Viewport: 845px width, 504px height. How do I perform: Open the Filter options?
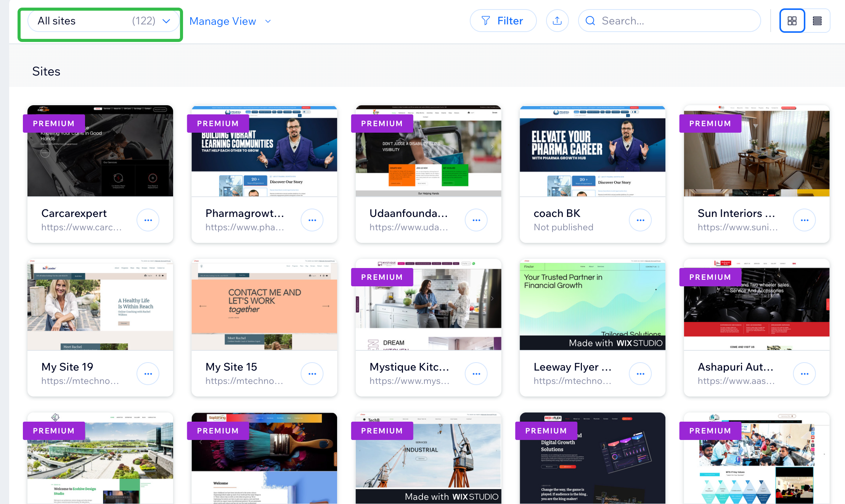click(503, 21)
